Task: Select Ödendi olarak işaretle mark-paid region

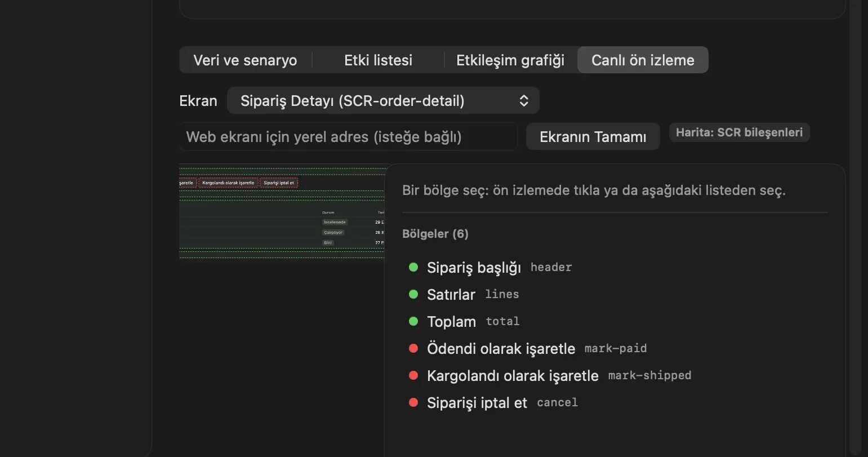Action: coord(527,349)
